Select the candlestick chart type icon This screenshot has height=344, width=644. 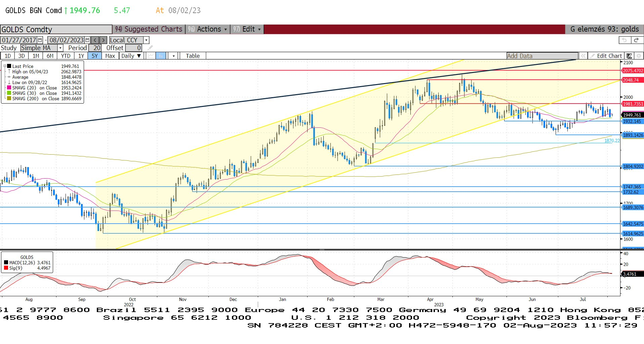click(161, 56)
